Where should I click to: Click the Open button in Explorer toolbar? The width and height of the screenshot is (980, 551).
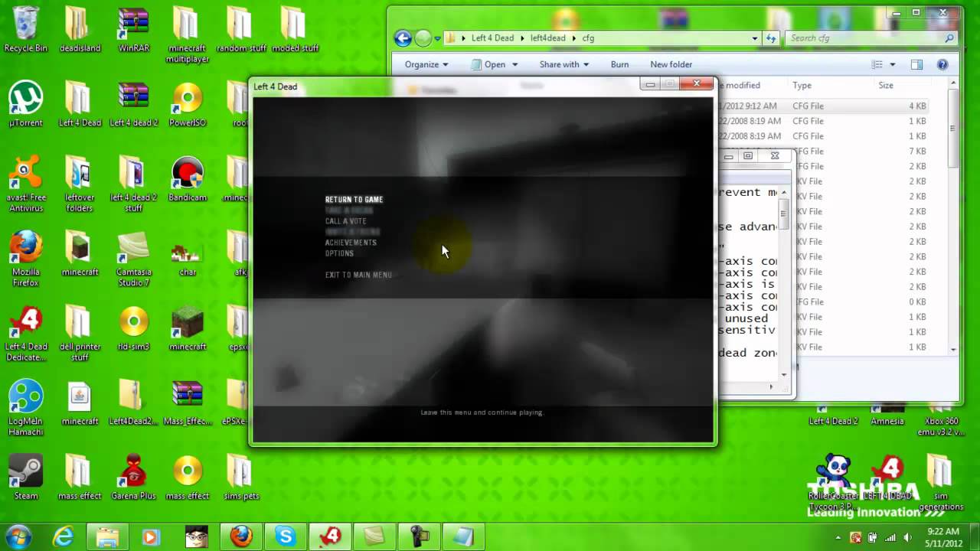(488, 64)
